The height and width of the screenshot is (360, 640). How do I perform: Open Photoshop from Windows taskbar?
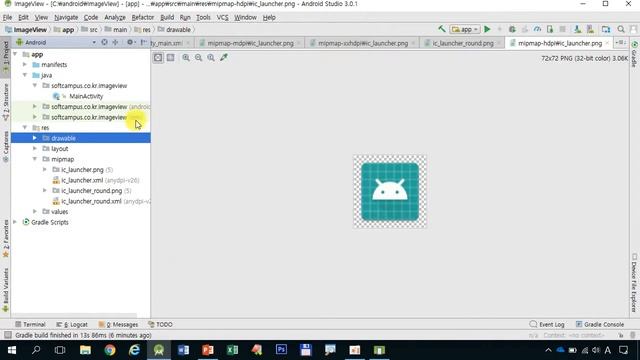click(281, 350)
